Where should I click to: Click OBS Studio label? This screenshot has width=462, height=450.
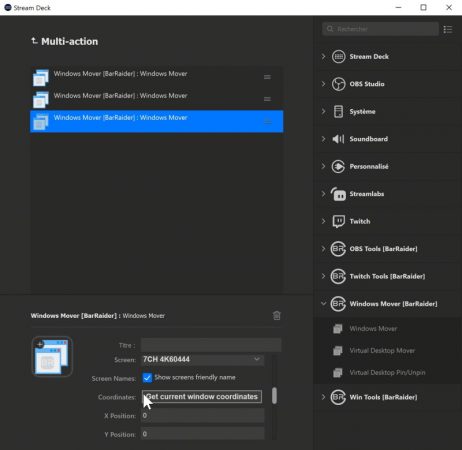click(367, 84)
